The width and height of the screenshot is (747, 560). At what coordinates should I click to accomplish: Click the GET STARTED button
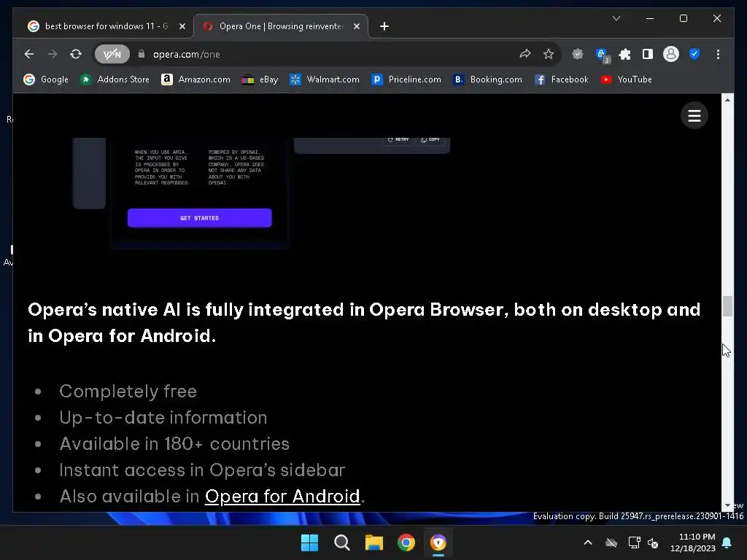pyautogui.click(x=200, y=217)
